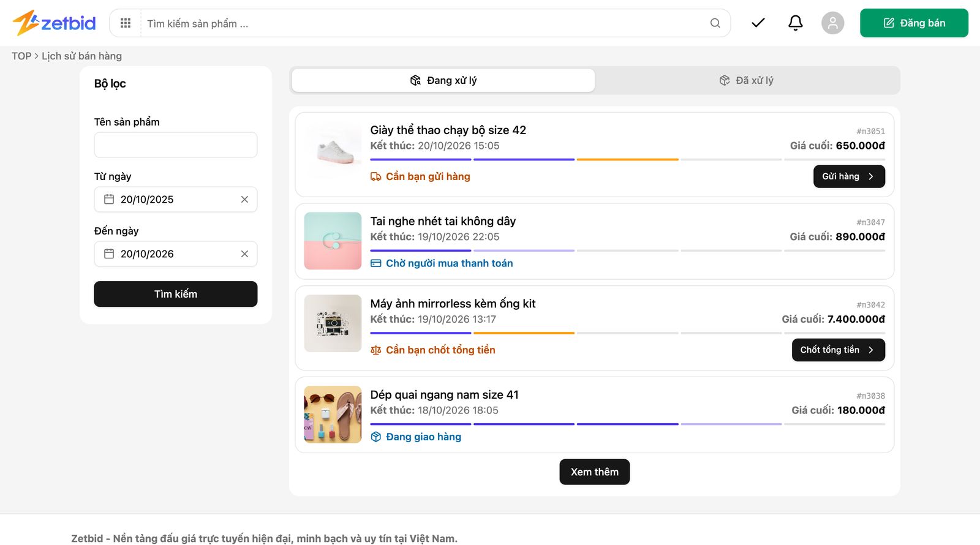
Task: Switch to the Đã xử lý tab
Action: tap(746, 80)
